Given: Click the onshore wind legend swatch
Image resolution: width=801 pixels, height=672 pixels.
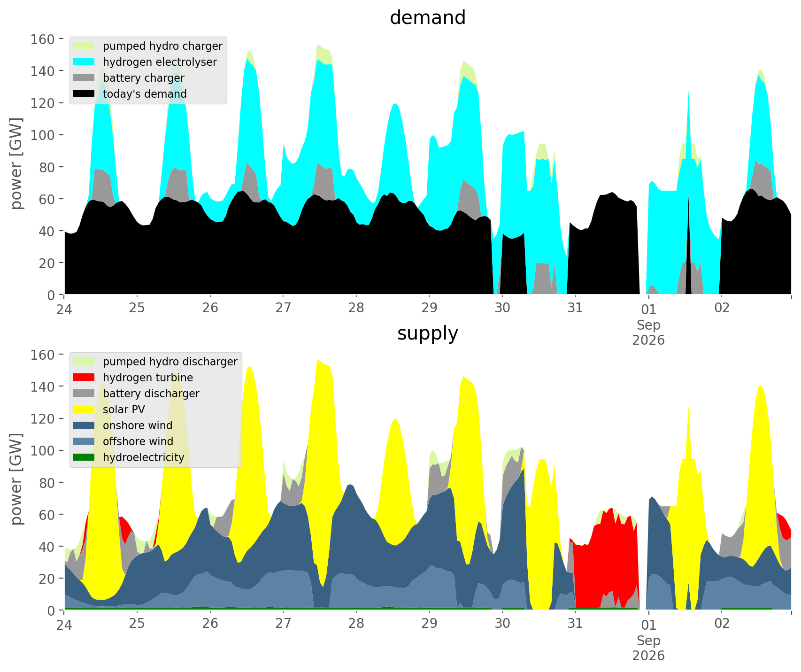Looking at the screenshot, I should tap(84, 425).
